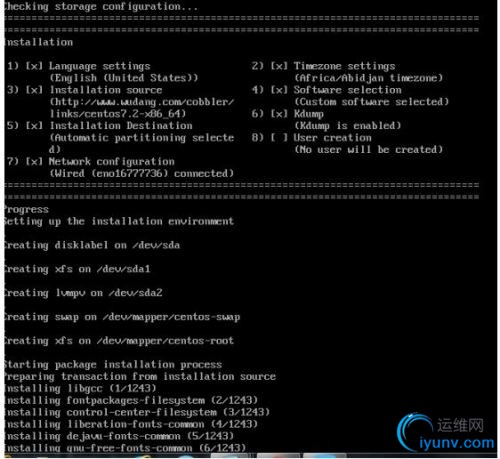Toggle the Installation Destination [x] checkbox
500x459 pixels.
coord(34,126)
